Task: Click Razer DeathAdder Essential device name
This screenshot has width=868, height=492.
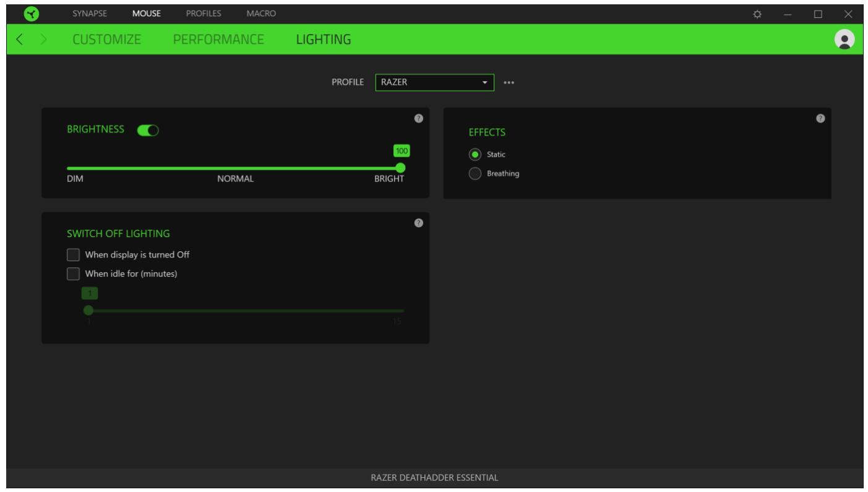Action: click(x=434, y=478)
